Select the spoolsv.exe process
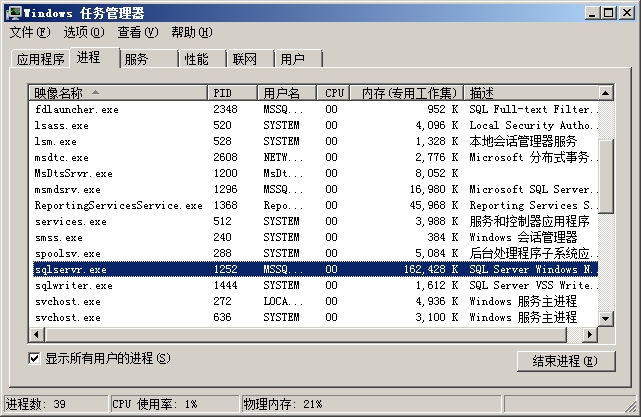641x417 pixels. pos(314,253)
